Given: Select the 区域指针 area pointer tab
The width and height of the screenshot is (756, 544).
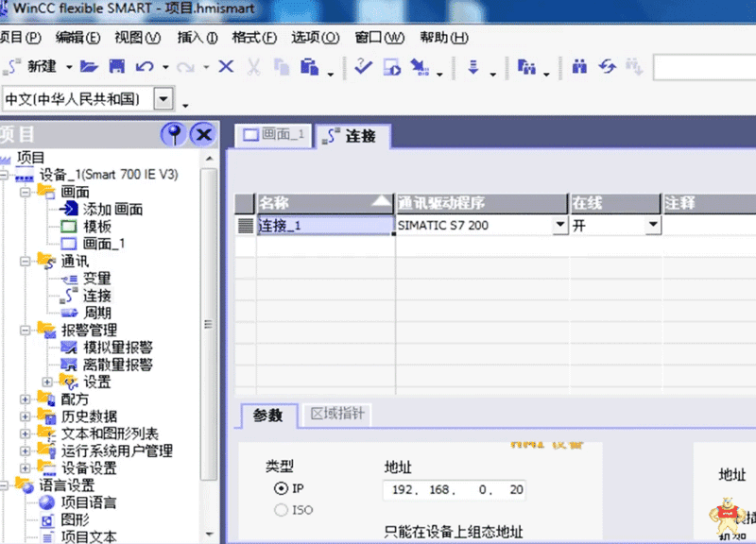Looking at the screenshot, I should 337,414.
